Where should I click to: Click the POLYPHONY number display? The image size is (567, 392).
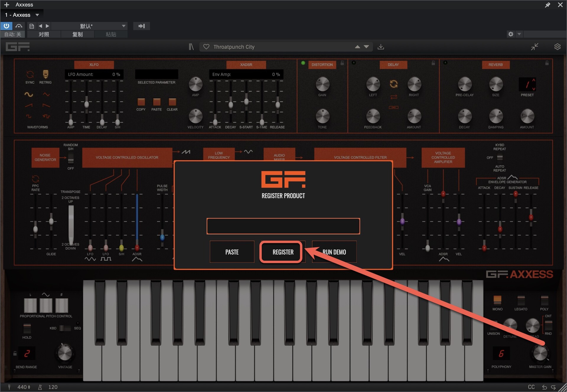501,353
